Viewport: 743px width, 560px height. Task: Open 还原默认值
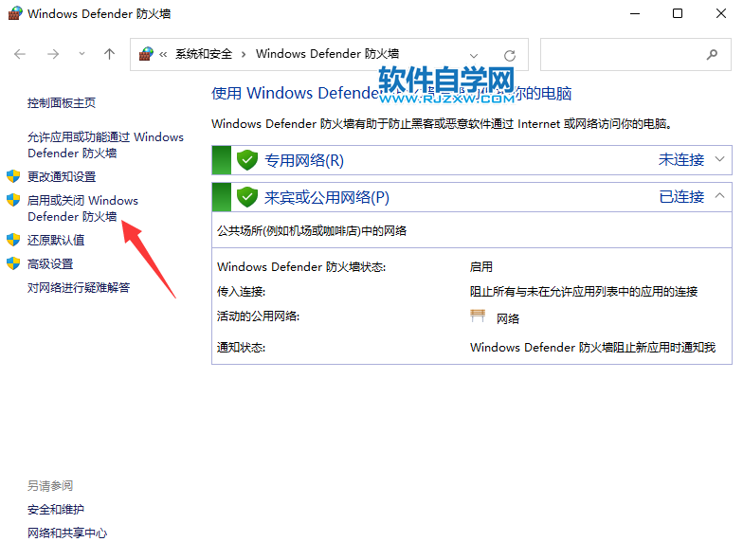click(x=56, y=241)
